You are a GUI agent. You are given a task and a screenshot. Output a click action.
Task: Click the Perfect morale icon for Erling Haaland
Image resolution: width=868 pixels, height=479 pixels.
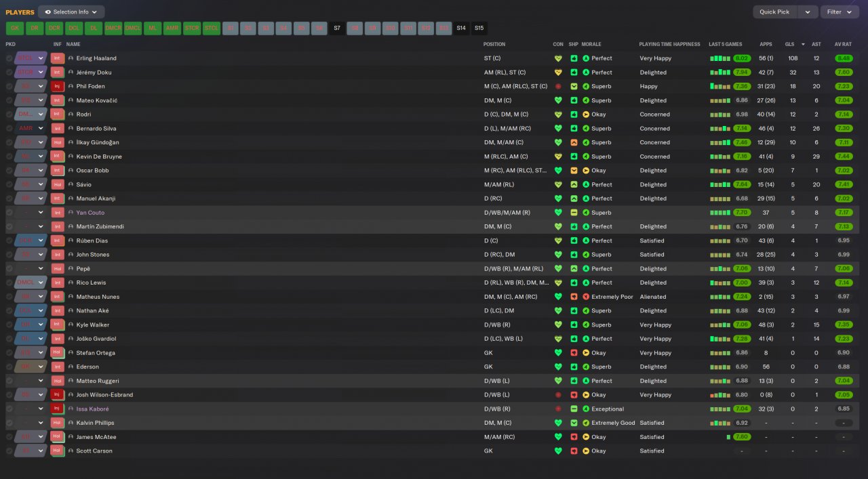(x=587, y=58)
